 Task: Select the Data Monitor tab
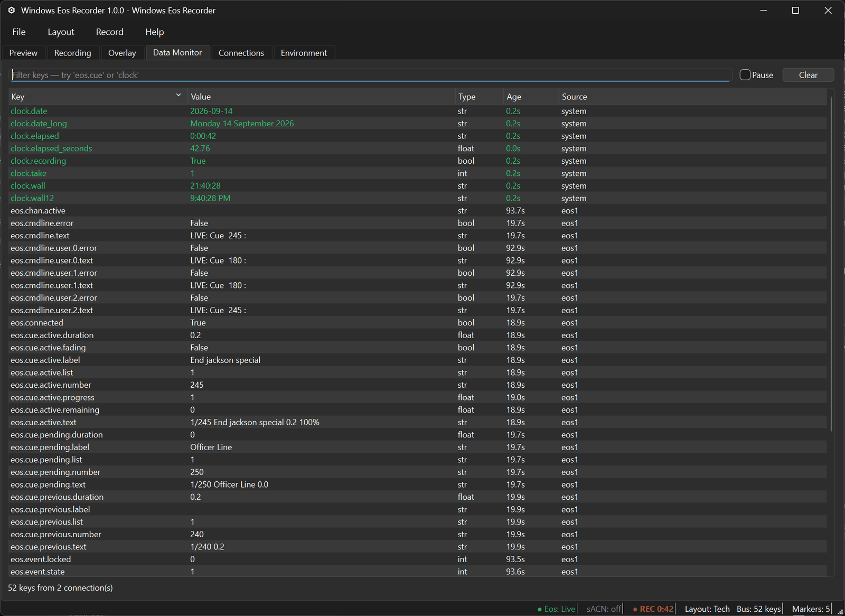pyautogui.click(x=177, y=52)
